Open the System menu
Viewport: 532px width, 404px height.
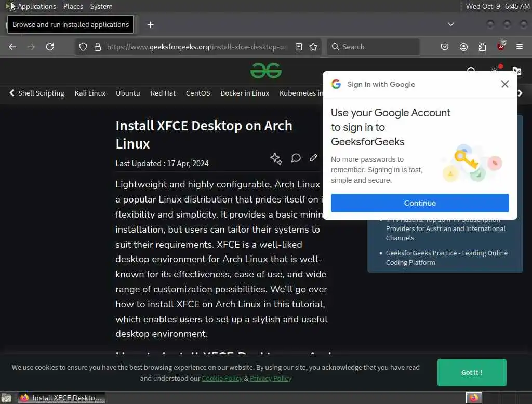tap(101, 6)
